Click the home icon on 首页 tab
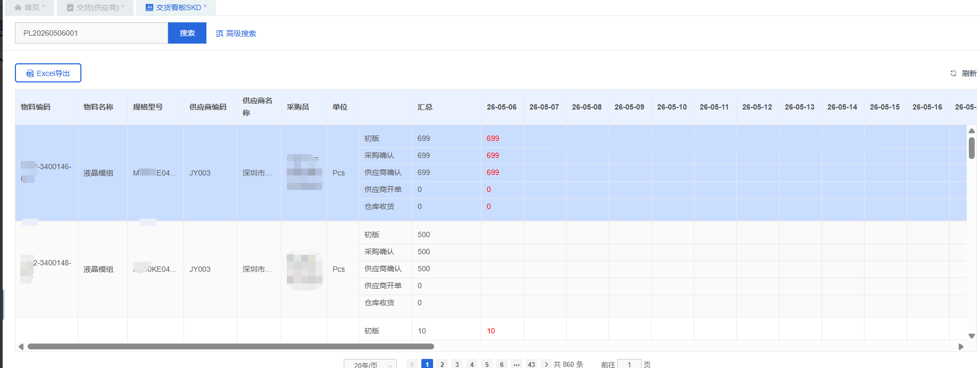Screen dimensions: 980x368 pyautogui.click(x=18, y=7)
